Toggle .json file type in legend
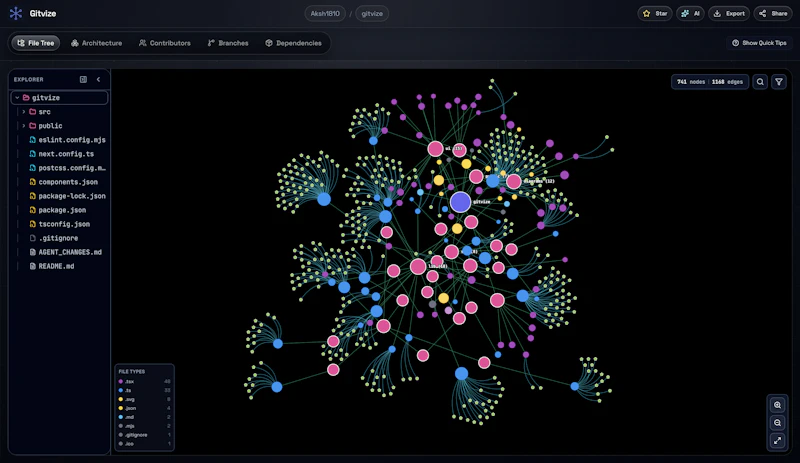This screenshot has height=463, width=800. pos(144,408)
